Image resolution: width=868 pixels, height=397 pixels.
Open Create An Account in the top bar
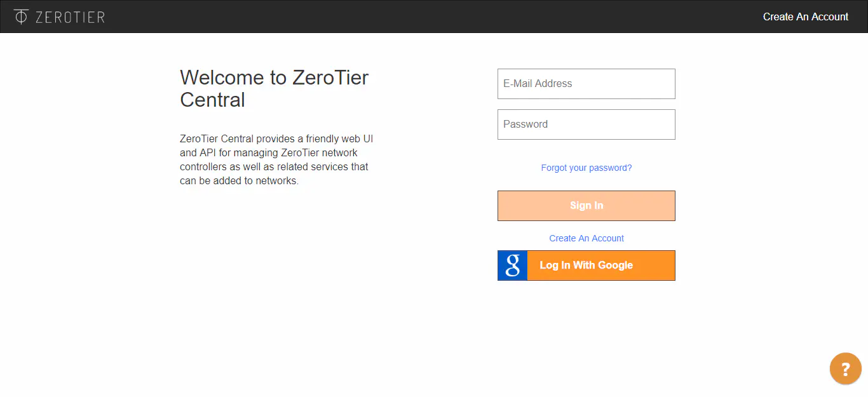point(805,17)
